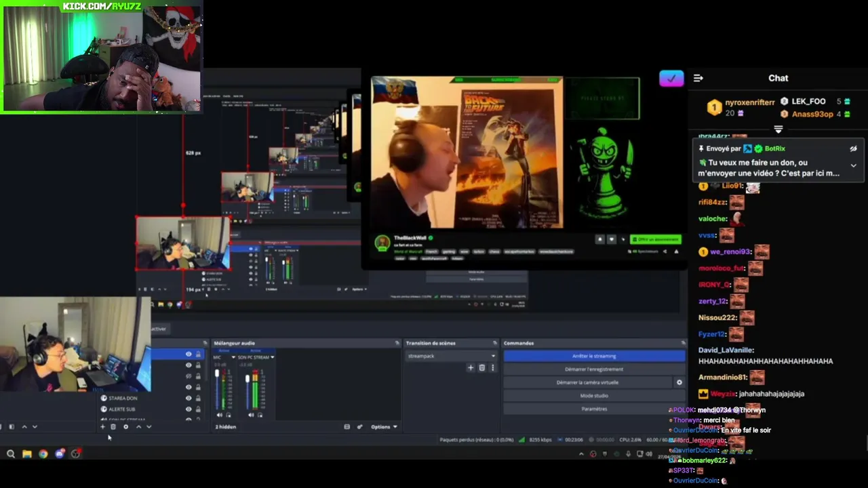This screenshot has height=488, width=868.
Task: Hide the STAREA DON source
Action: point(189,399)
